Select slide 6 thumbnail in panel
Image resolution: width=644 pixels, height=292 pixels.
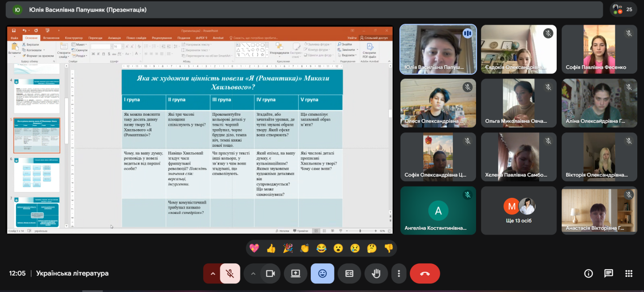pos(37,175)
